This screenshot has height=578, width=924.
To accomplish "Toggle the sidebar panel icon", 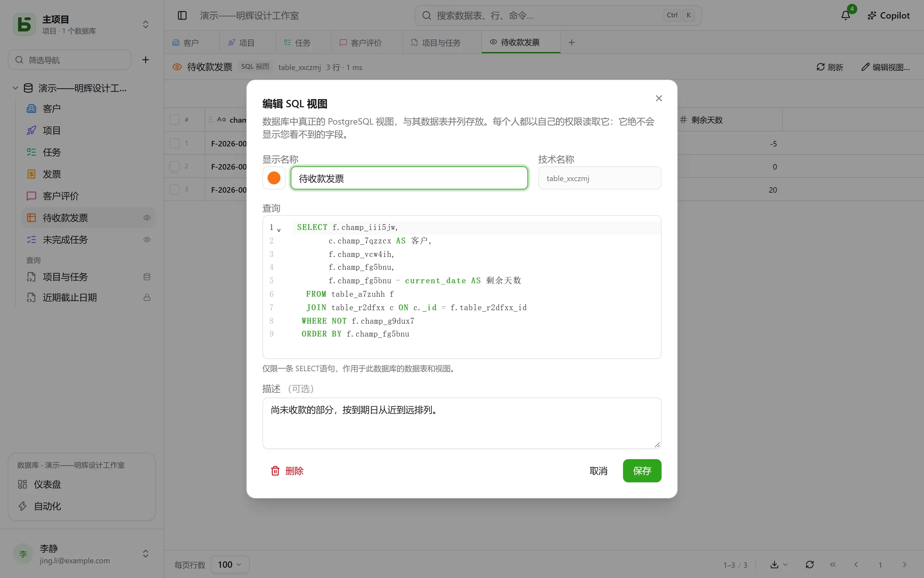I will (x=182, y=15).
